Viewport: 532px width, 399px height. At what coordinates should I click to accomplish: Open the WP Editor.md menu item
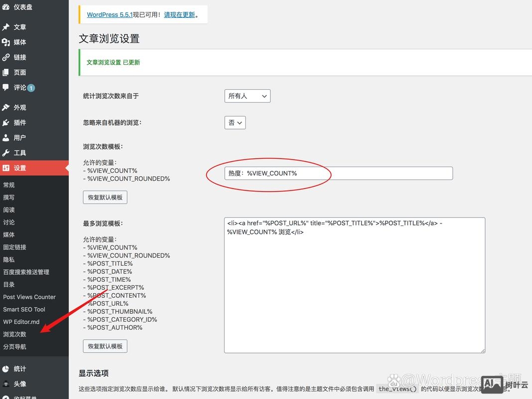(21, 322)
